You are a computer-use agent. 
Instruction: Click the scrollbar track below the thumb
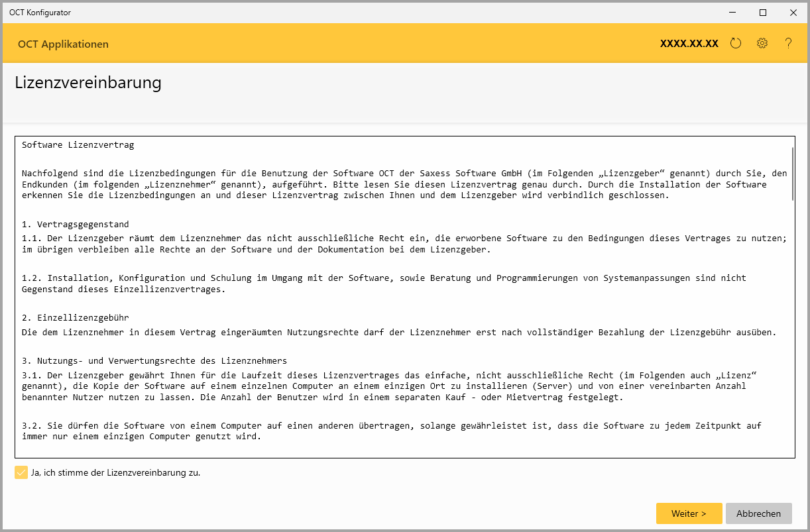point(791,331)
